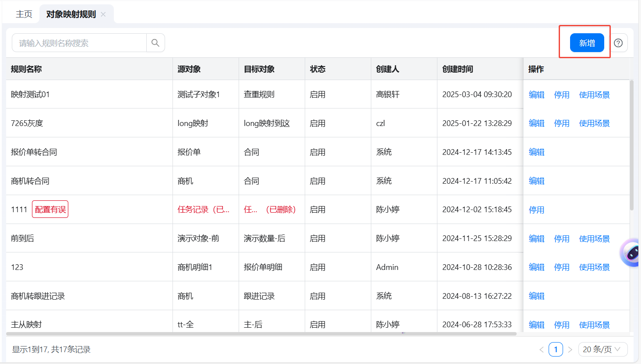Click the 2024-08-13 16:27:22 timestamp
Image resolution: width=641 pixels, height=364 pixels.
[477, 296]
